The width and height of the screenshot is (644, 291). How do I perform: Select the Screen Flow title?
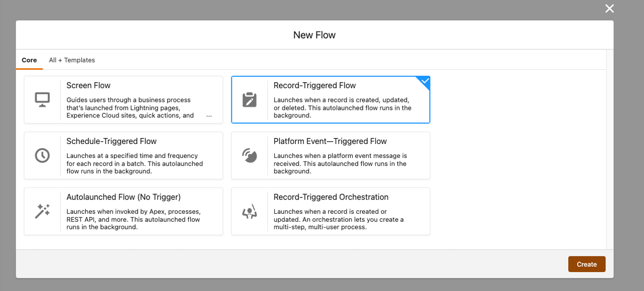click(x=88, y=86)
